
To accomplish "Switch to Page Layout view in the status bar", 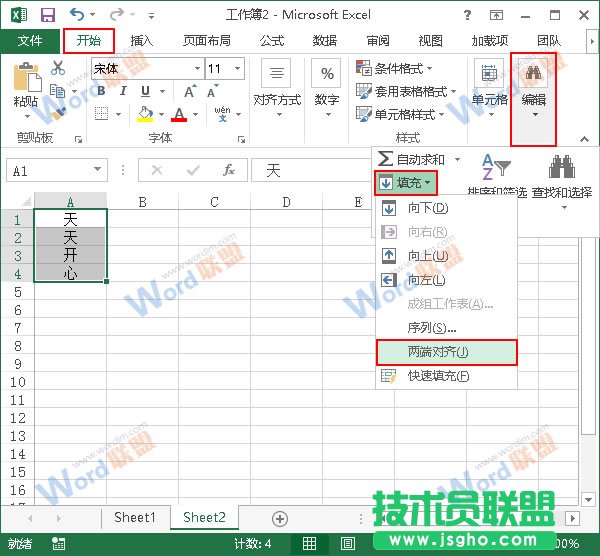I will 347,543.
